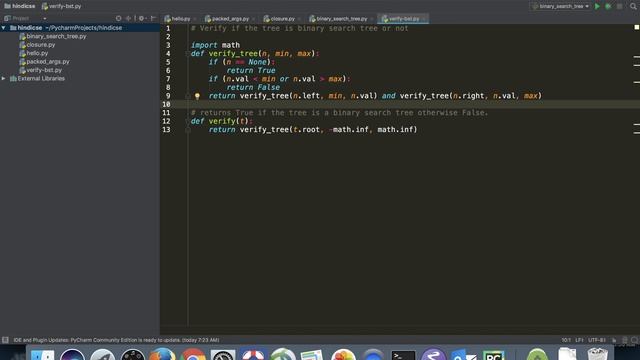Click the yellow inspection indicator at the editor's top right
The image size is (640, 360).
coord(636,27)
